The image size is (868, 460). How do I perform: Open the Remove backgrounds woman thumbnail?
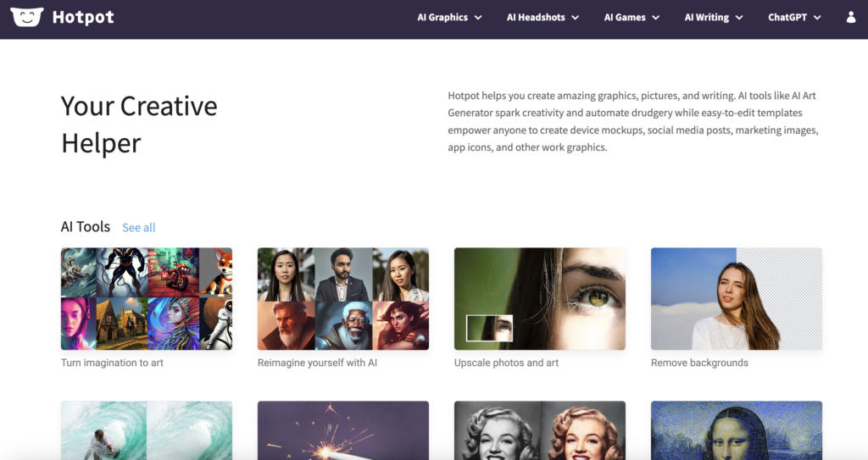pos(737,299)
